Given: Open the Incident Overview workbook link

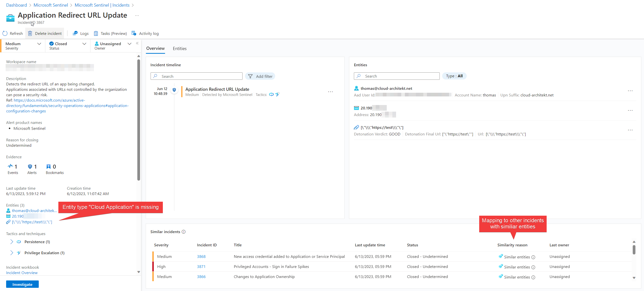Looking at the screenshot, I should click(x=22, y=273).
